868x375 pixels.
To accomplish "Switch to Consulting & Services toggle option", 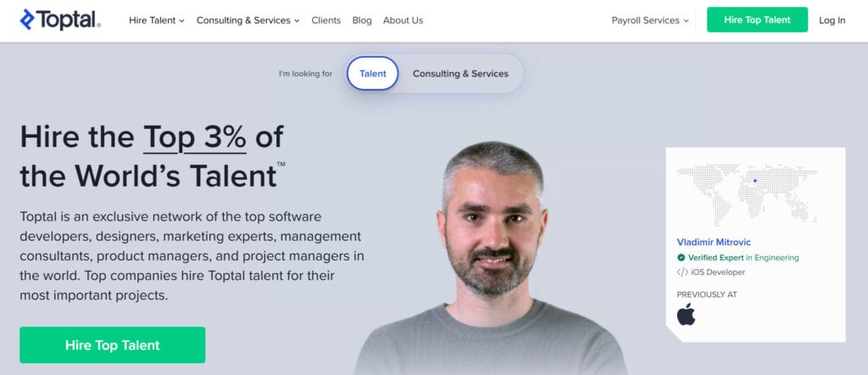I will click(x=460, y=74).
